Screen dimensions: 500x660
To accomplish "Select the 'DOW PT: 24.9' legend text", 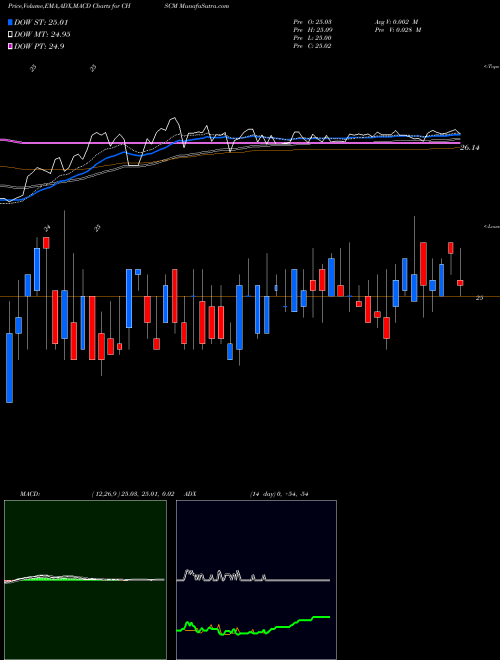I will click(x=39, y=46).
